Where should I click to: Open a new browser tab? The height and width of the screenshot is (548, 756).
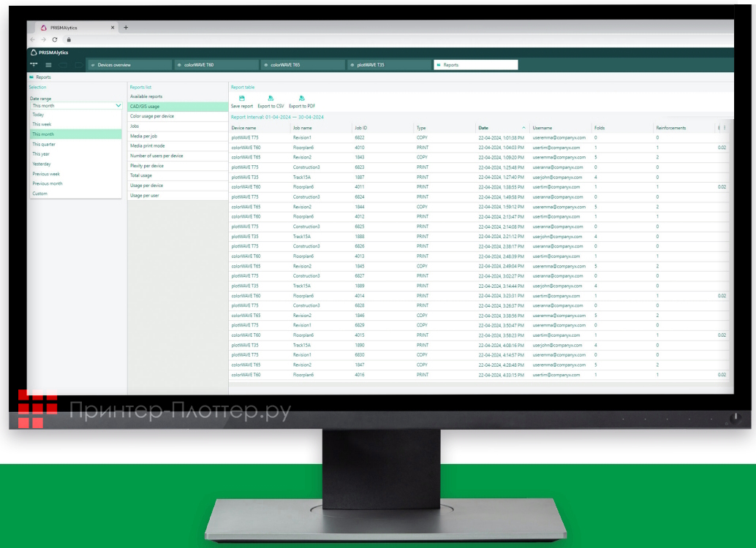[126, 27]
